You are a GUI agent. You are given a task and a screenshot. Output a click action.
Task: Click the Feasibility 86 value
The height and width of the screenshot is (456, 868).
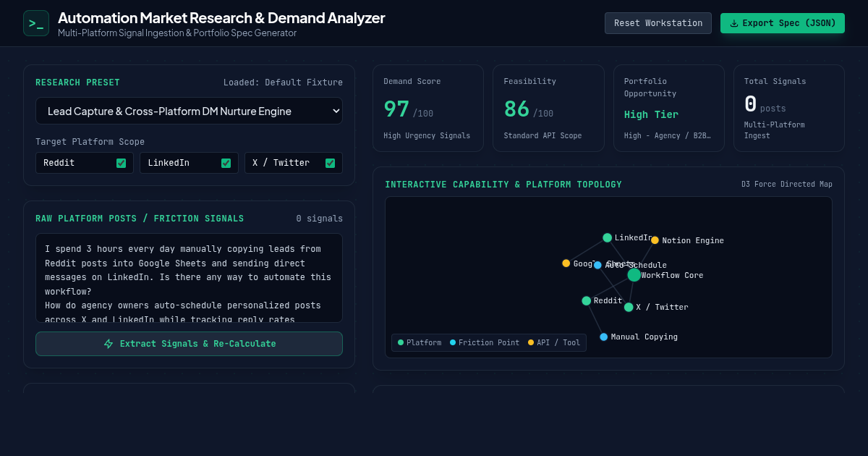click(516, 109)
